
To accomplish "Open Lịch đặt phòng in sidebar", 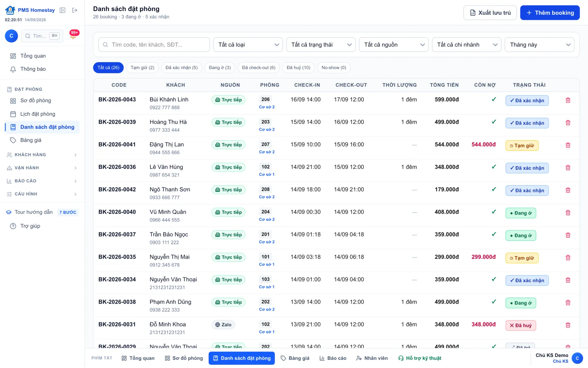I will click(42, 114).
